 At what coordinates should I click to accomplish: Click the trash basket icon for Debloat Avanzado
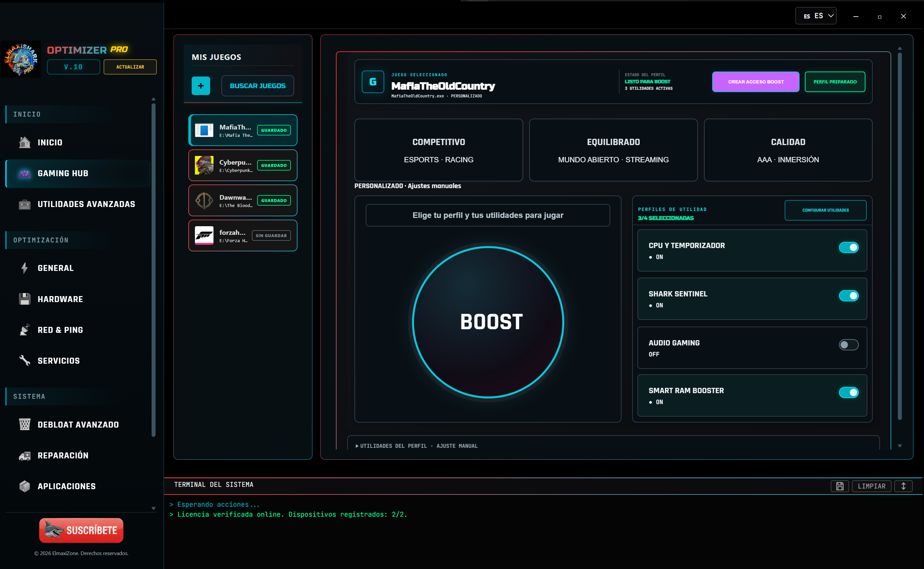pyautogui.click(x=25, y=425)
